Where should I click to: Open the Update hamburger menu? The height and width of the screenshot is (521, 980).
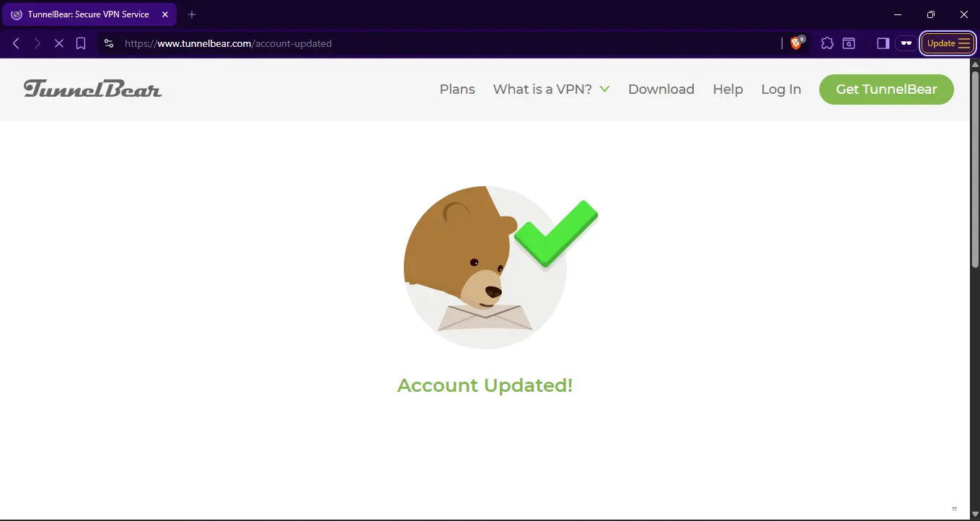pyautogui.click(x=948, y=43)
